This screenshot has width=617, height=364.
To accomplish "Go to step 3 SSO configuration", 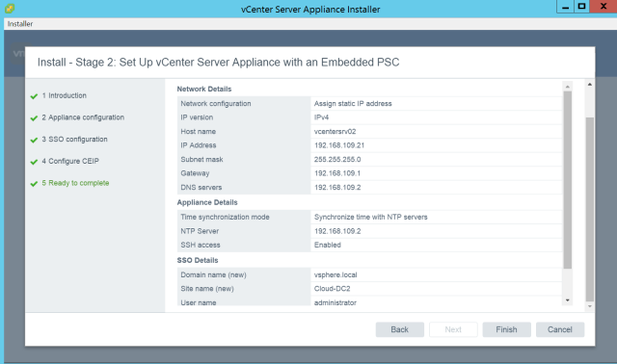I will tap(75, 140).
